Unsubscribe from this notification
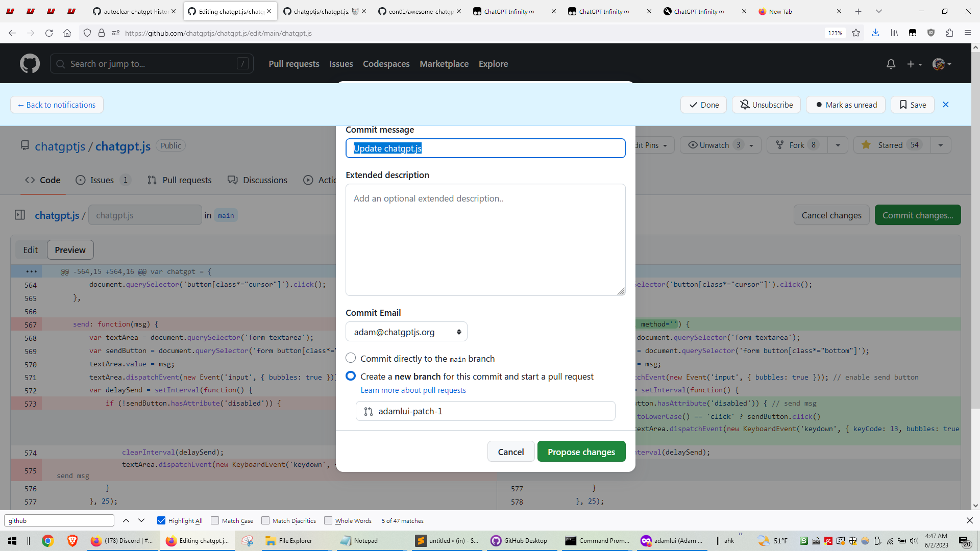Screen dimensions: 980x551 coord(766,105)
